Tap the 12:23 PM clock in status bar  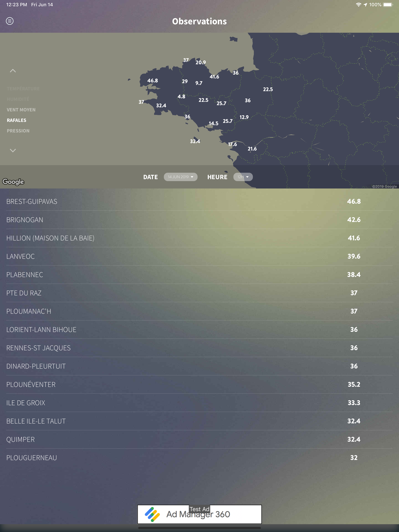(x=17, y=4)
